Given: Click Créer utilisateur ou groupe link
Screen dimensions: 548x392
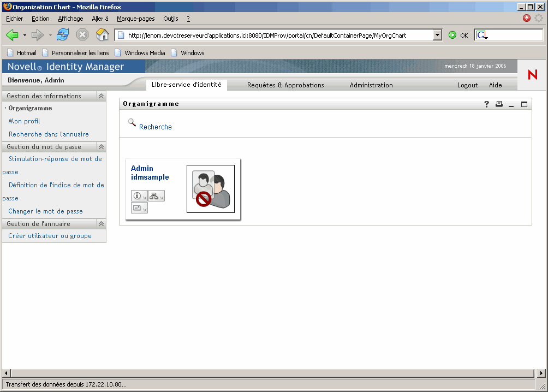Looking at the screenshot, I should 50,236.
